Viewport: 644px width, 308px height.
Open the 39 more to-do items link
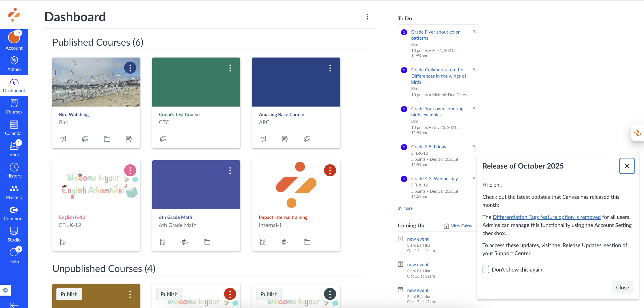(x=406, y=208)
